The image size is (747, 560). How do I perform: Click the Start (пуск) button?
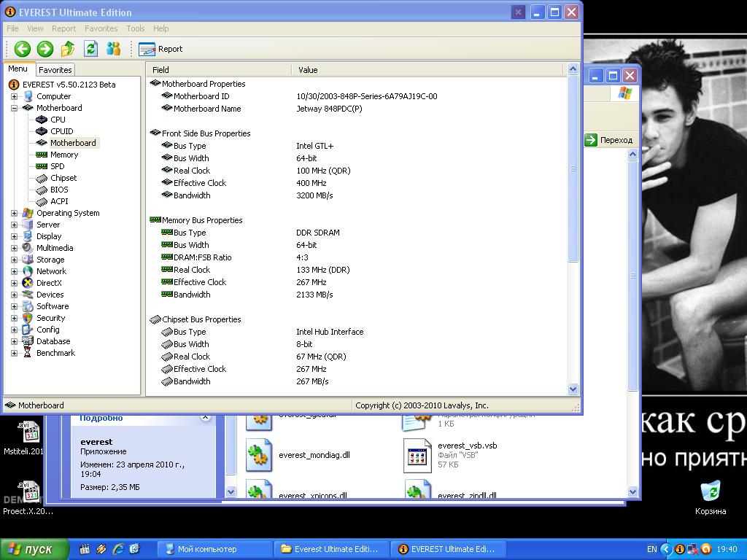[34, 549]
